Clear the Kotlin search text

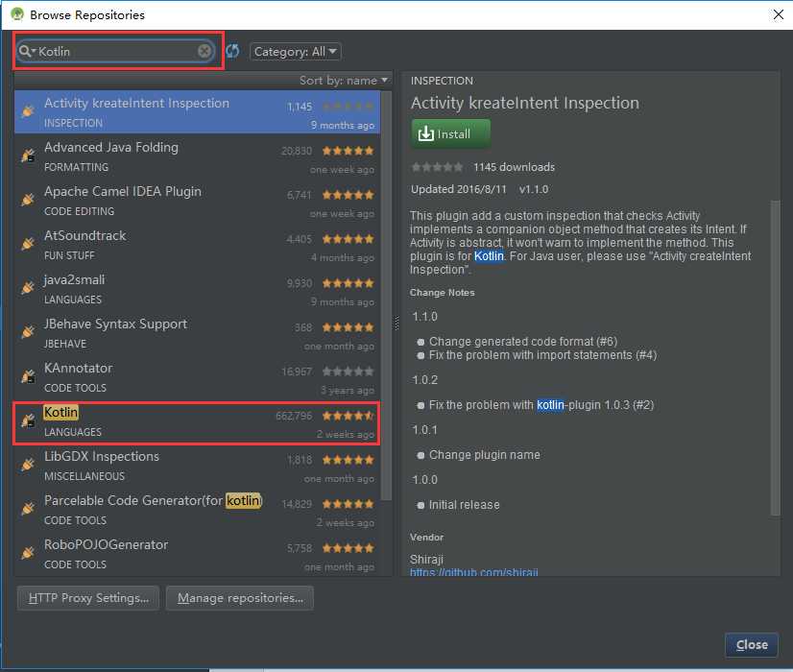[x=204, y=51]
